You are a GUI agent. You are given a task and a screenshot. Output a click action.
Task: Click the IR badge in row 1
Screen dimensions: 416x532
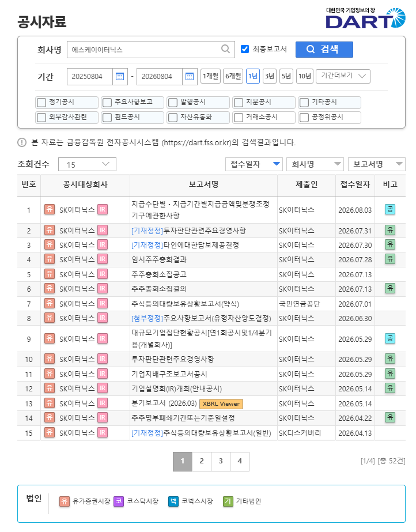(103, 210)
